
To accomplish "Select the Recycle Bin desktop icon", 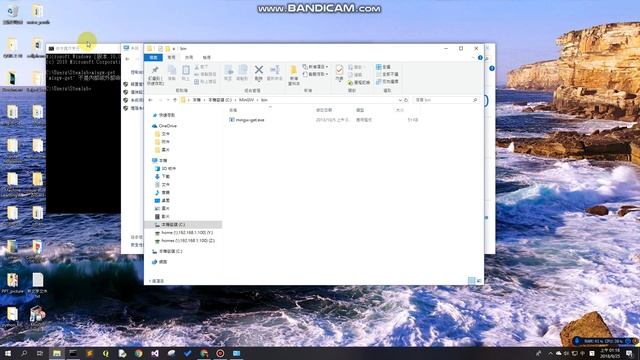I will 13,14.
